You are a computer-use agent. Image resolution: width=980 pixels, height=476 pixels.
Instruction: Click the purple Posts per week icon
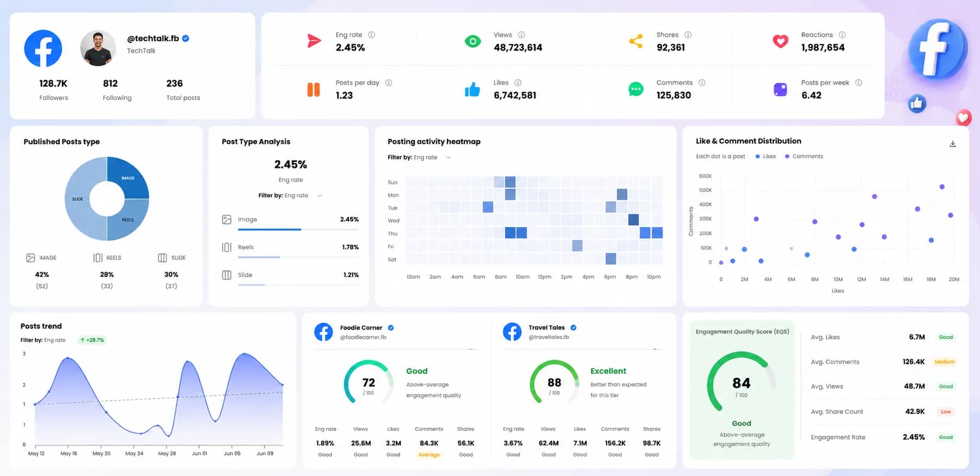tap(780, 89)
